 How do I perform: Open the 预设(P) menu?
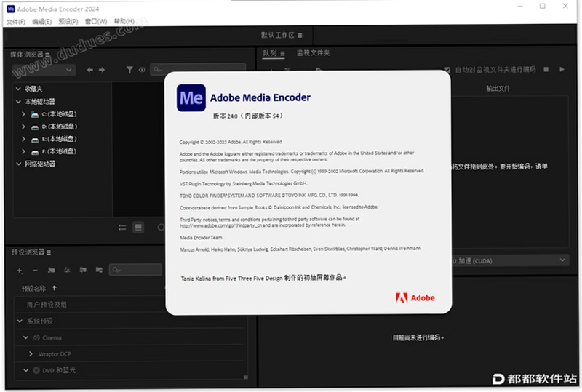pos(68,22)
